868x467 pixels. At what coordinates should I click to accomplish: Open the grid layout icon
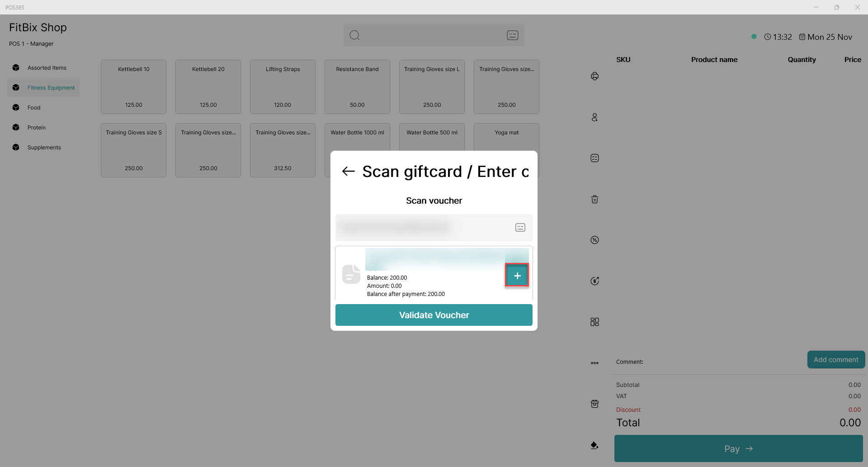[x=594, y=322]
